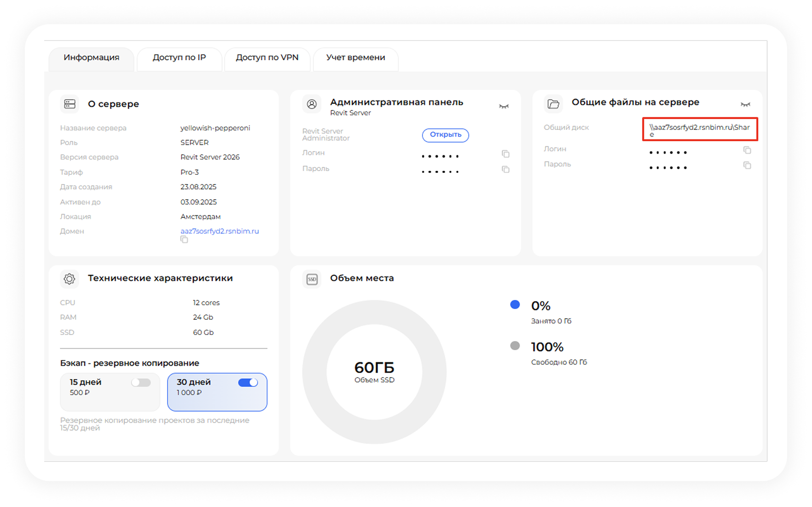Copy the Revit Server admin login
Screen dimensions: 812x507
tap(505, 154)
